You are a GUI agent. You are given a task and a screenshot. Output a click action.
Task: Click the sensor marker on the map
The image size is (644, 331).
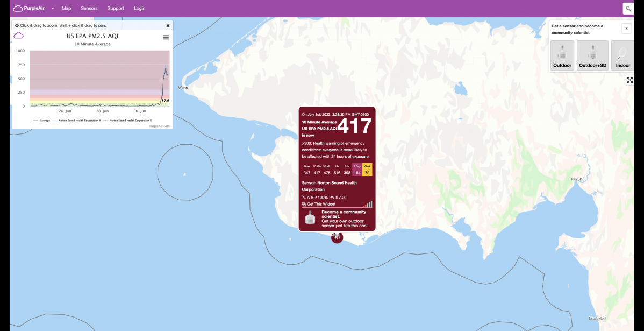337,237
